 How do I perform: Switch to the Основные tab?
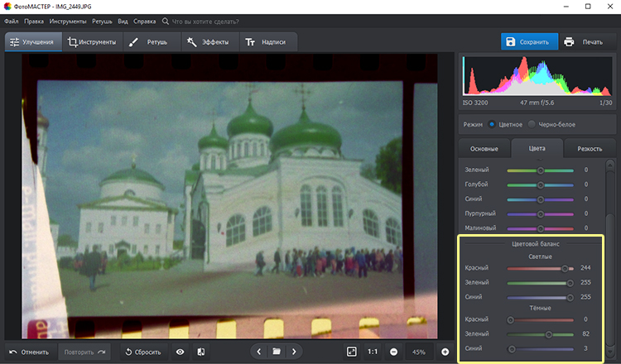pos(484,149)
